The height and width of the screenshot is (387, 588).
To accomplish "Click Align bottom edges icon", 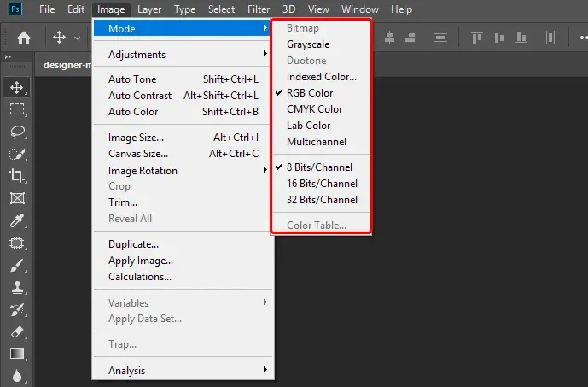I will 521,38.
